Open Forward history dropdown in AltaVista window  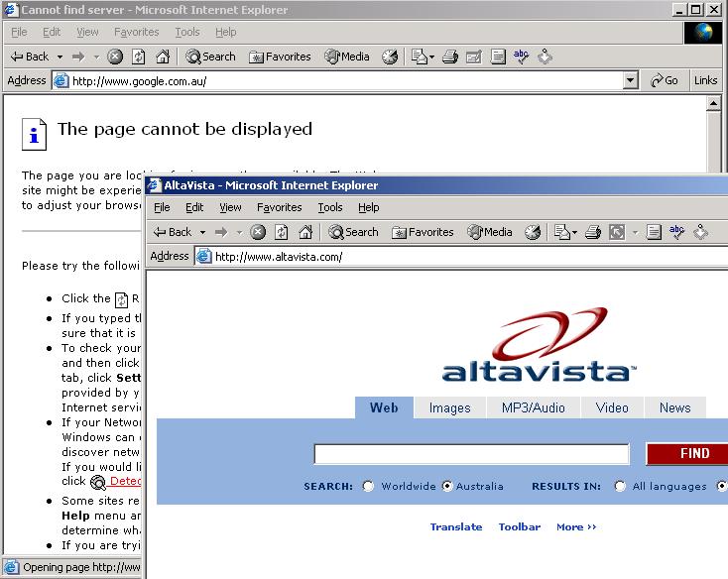pyautogui.click(x=239, y=232)
